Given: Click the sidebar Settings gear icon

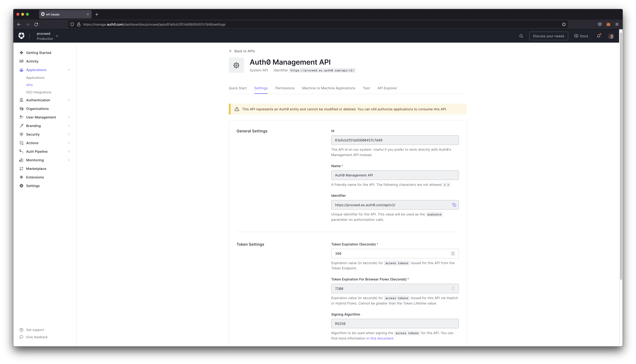Looking at the screenshot, I should point(22,186).
